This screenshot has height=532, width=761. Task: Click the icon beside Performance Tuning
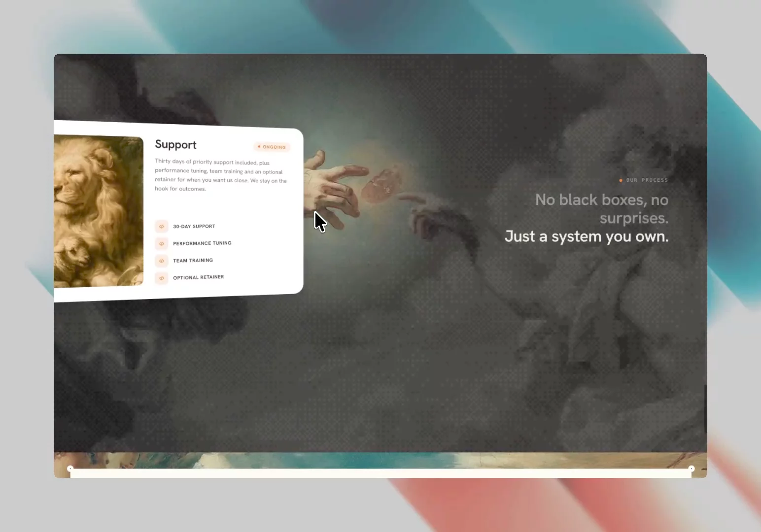161,243
